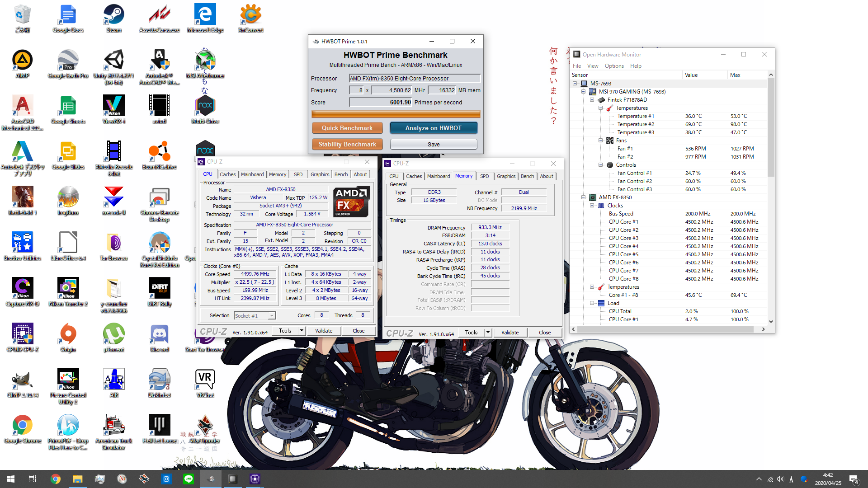This screenshot has width=868, height=488.
Task: Click the Max column header
Action: point(747,75)
